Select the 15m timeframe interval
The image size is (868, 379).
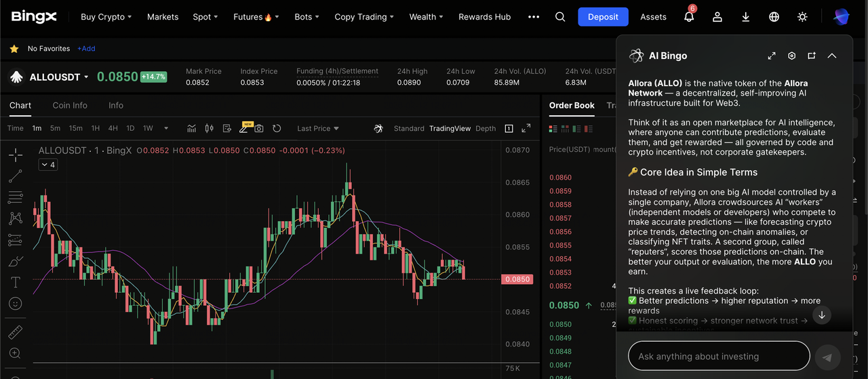[x=76, y=128]
